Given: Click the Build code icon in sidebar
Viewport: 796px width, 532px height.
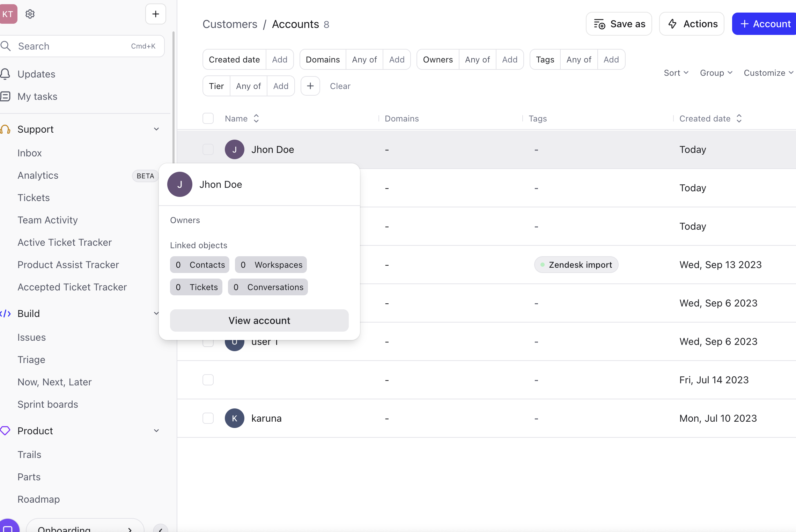Looking at the screenshot, I should tap(6, 313).
